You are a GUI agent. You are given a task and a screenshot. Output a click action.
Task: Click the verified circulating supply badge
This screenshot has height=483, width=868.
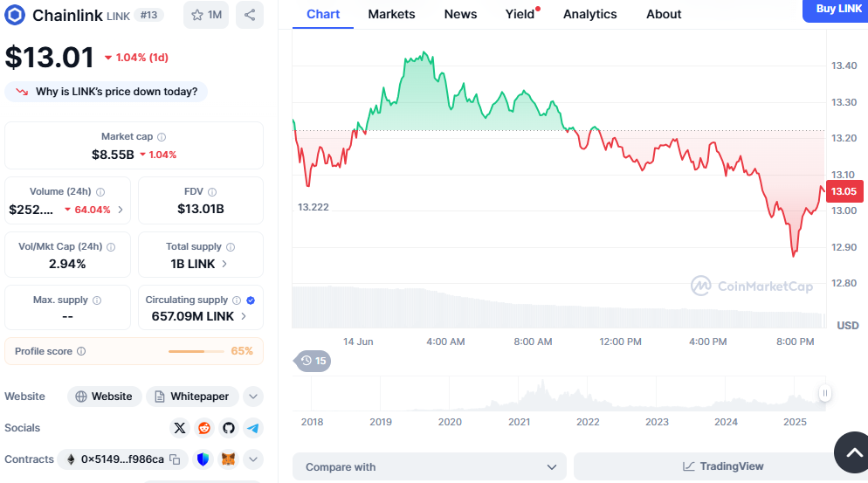(x=251, y=300)
